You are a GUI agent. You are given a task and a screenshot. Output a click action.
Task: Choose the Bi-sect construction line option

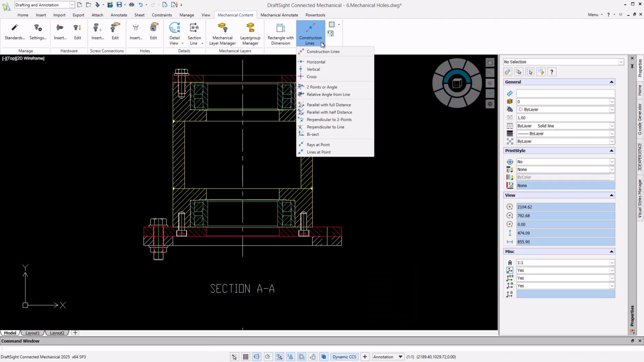[x=313, y=134]
